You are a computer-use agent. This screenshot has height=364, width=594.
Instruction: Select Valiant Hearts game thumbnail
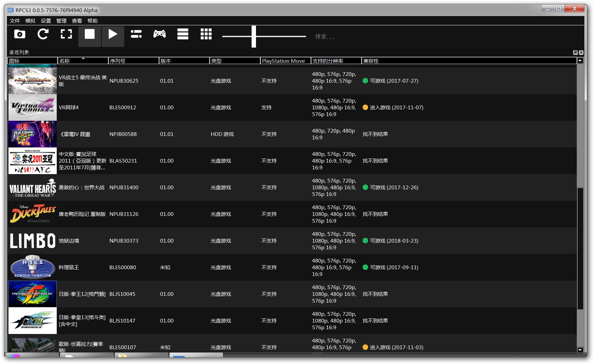[32, 187]
